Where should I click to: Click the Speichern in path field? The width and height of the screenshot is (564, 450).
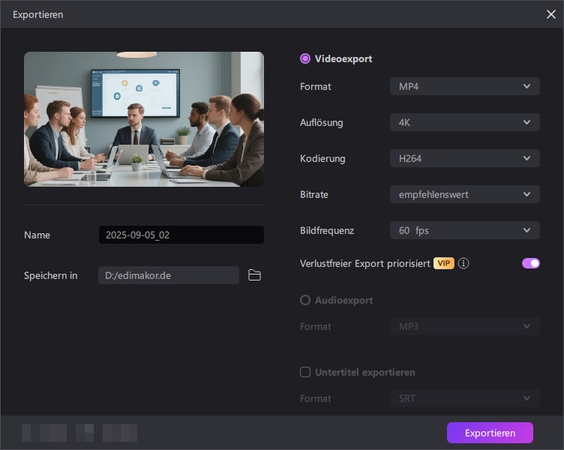tap(169, 275)
